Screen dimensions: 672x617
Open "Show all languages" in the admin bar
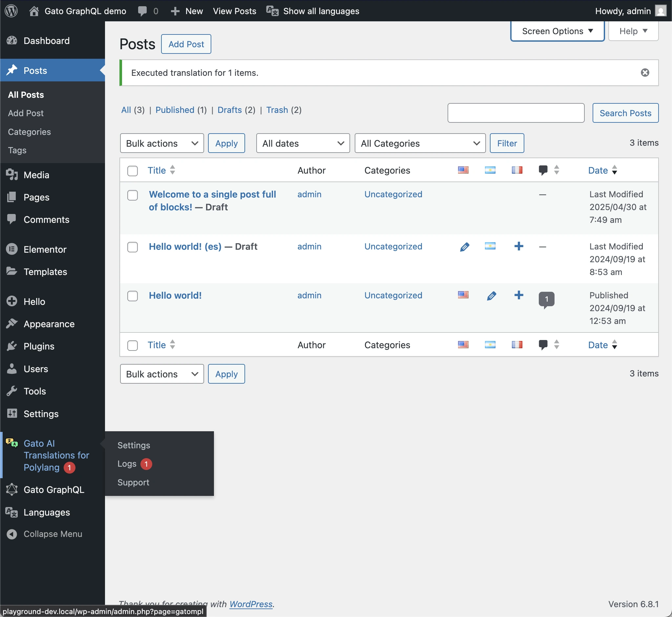click(321, 11)
